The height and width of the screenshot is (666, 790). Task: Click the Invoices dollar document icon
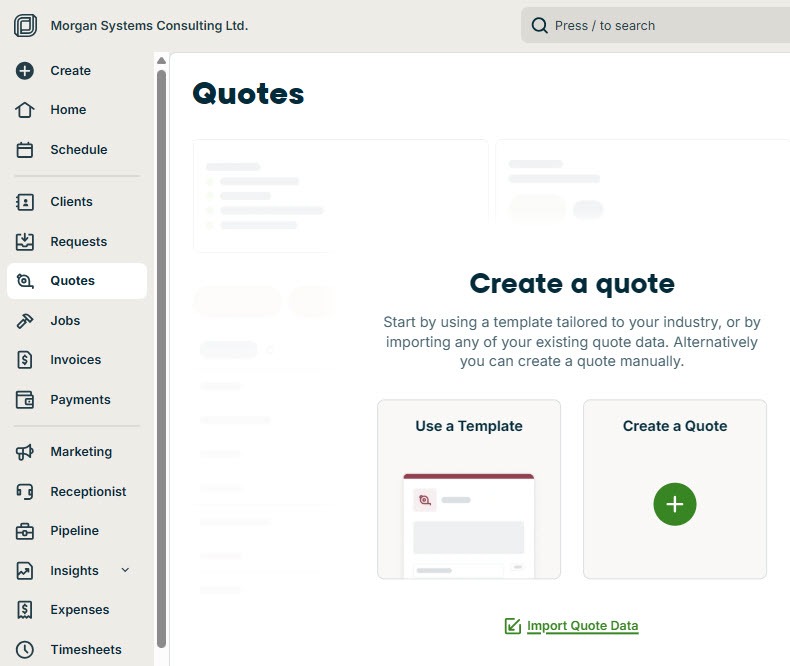click(25, 360)
